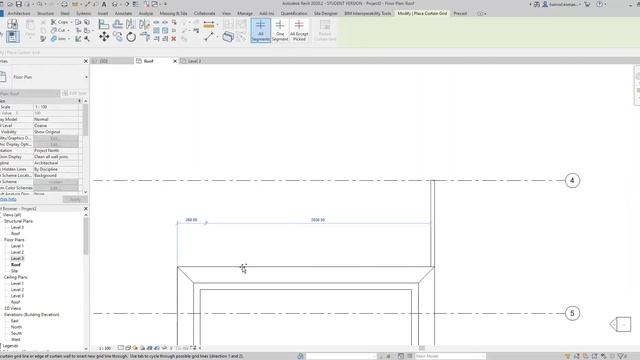Viewport: 640px width, 360px height.
Task: Open the Annotate ribbon tab
Action: [x=123, y=13]
